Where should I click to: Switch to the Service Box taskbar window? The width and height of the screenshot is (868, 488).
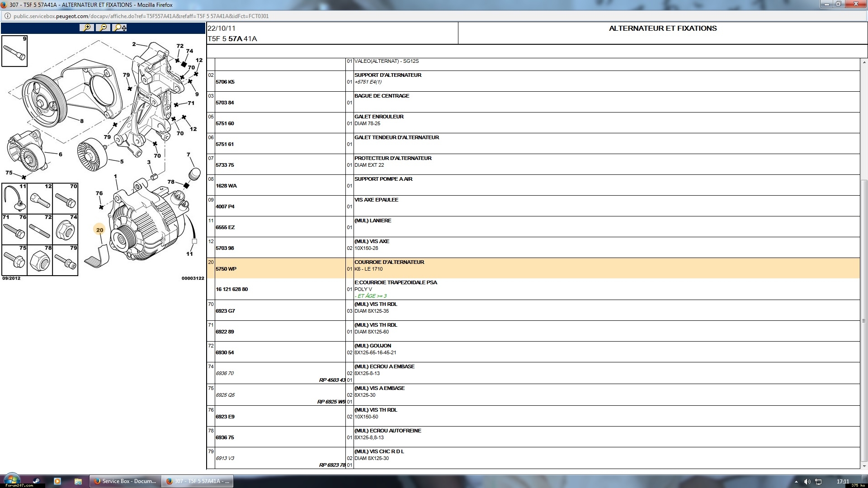[125, 481]
